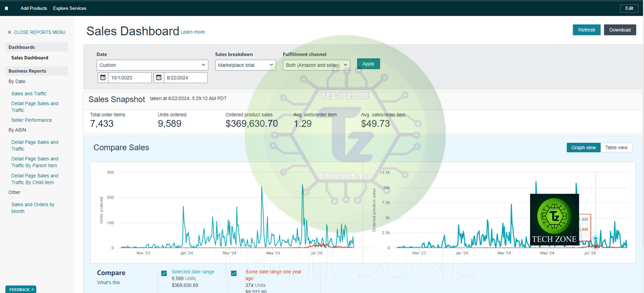
Task: Click the Units ordered chart area
Action: 237,210
